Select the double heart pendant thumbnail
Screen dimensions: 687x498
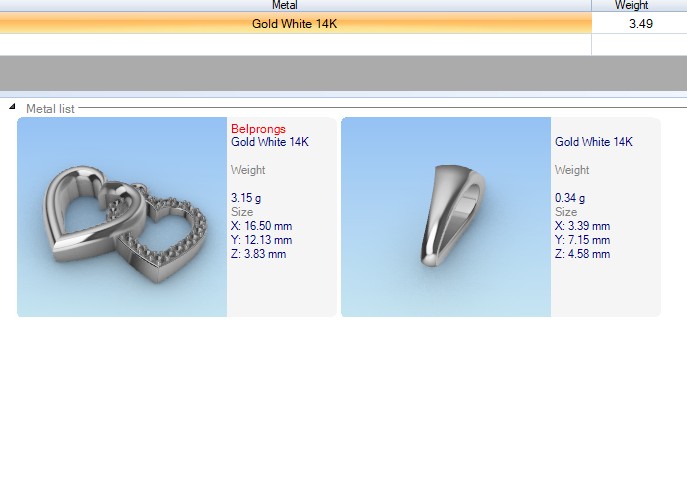tap(122, 217)
